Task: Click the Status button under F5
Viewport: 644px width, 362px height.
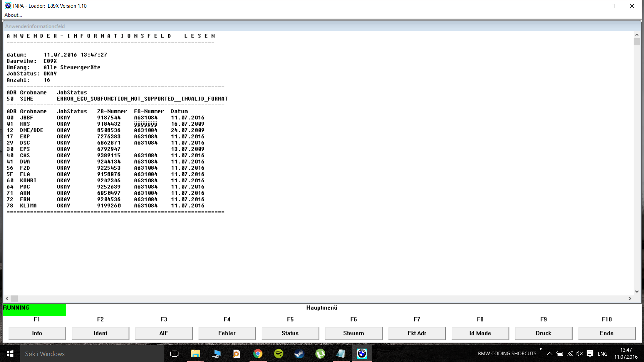Action: (290, 333)
